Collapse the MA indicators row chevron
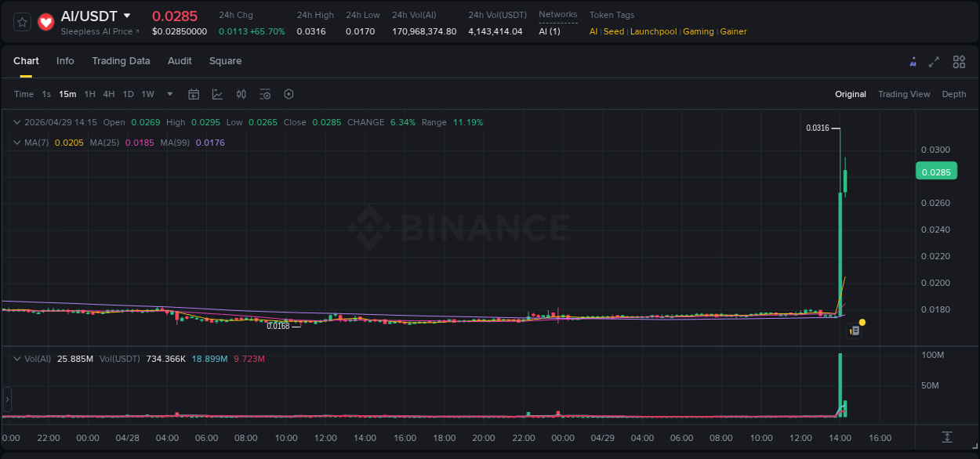 click(x=17, y=143)
